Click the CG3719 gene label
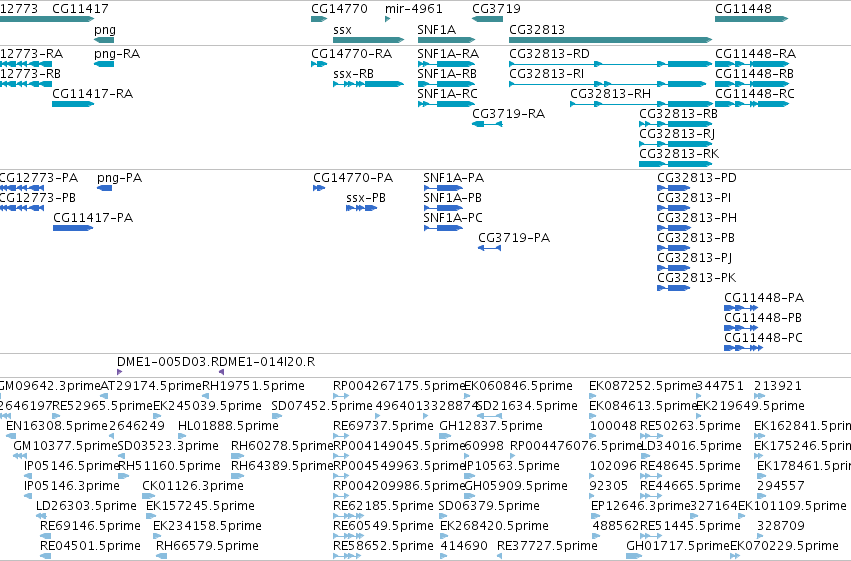Image resolution: width=851 pixels, height=561 pixels. pos(496,9)
